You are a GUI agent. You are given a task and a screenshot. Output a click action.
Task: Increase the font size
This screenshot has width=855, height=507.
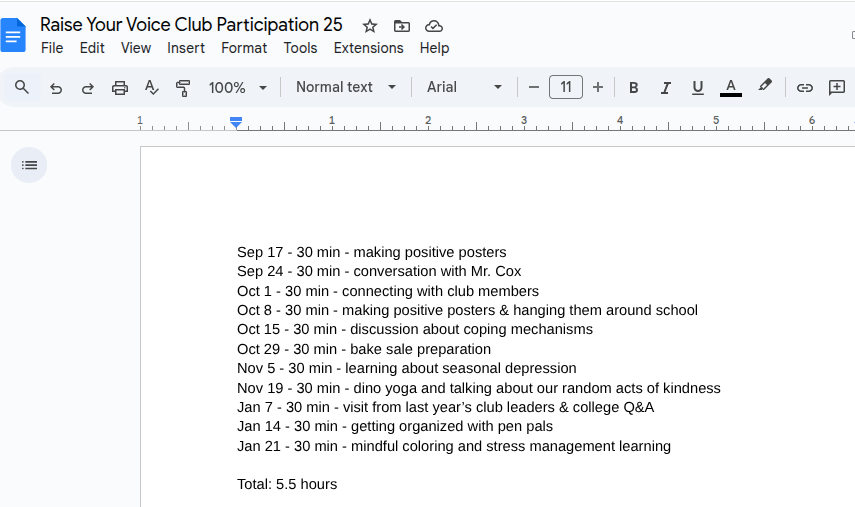coord(598,87)
